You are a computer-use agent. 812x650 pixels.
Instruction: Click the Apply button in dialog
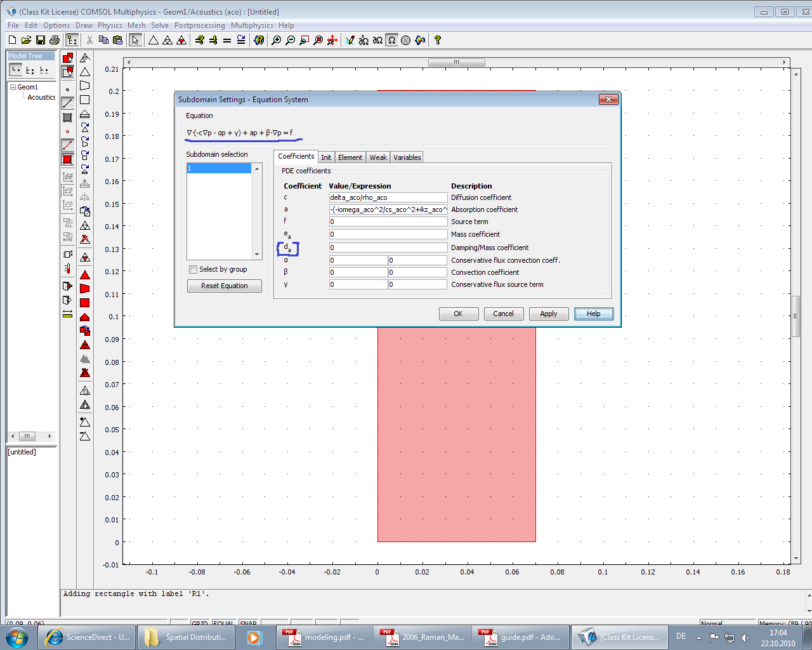coord(548,314)
